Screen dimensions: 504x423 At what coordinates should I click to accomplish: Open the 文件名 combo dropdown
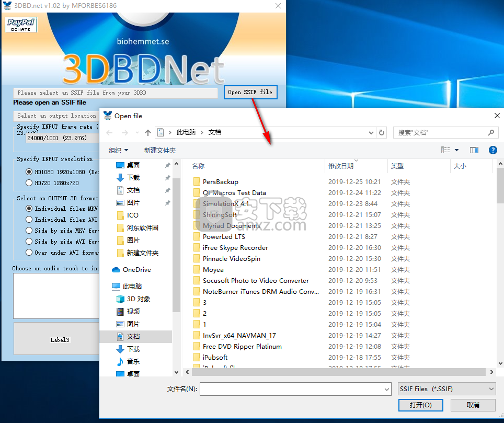[387, 389]
